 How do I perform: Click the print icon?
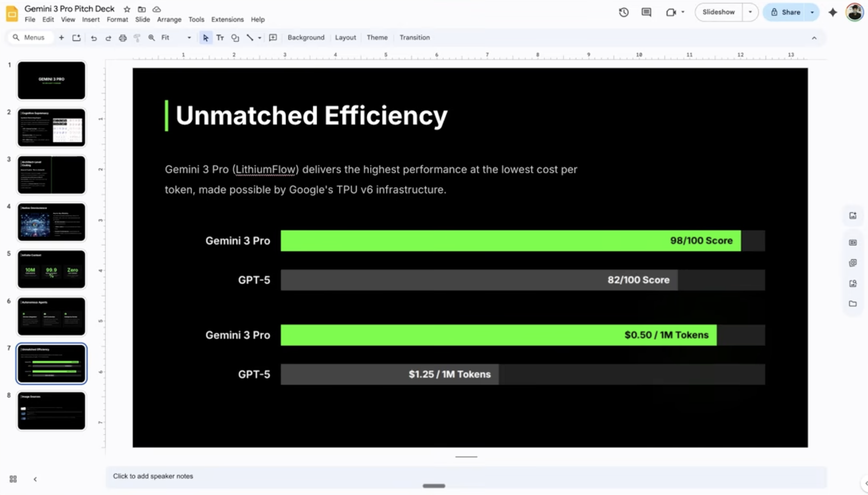(122, 38)
